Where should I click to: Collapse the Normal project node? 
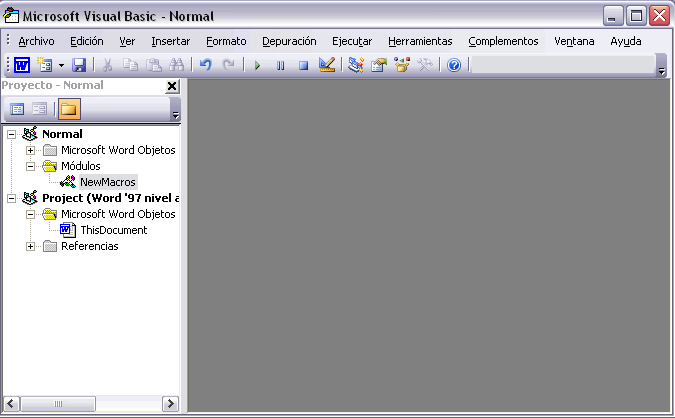[11, 134]
